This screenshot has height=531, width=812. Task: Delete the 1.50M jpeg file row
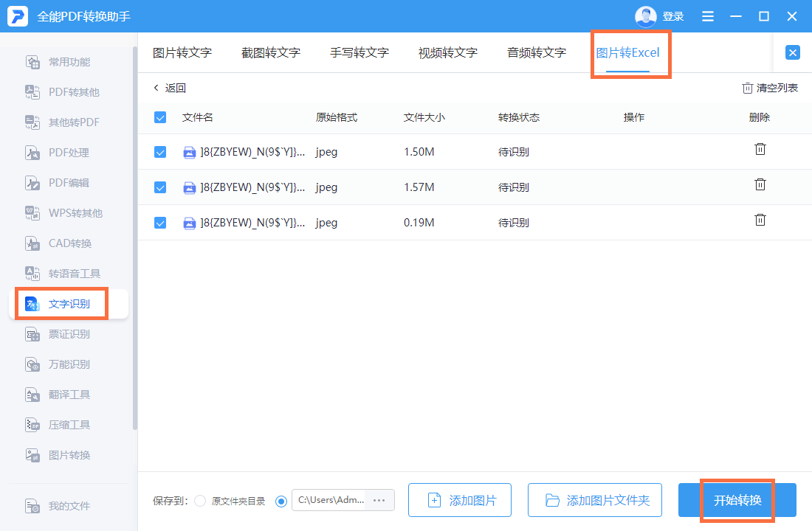760,149
